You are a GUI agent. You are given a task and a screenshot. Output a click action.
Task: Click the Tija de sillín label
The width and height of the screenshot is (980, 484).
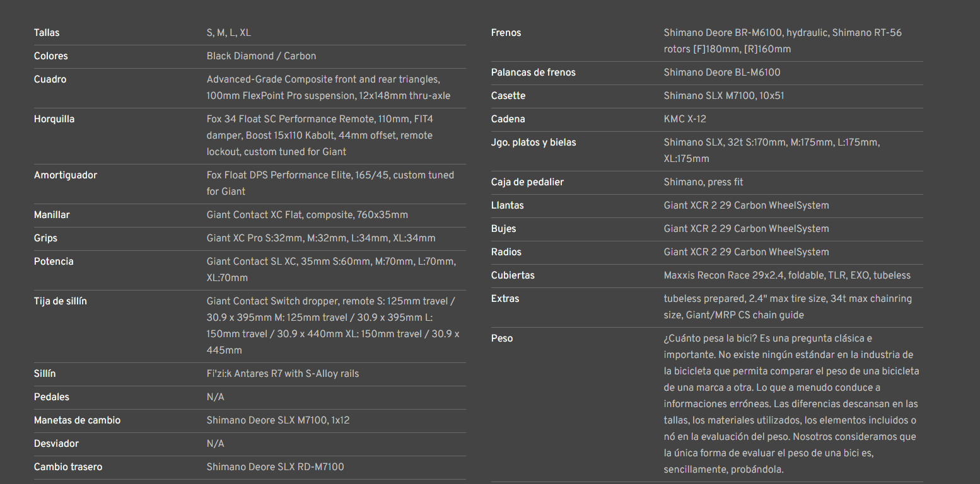click(61, 301)
